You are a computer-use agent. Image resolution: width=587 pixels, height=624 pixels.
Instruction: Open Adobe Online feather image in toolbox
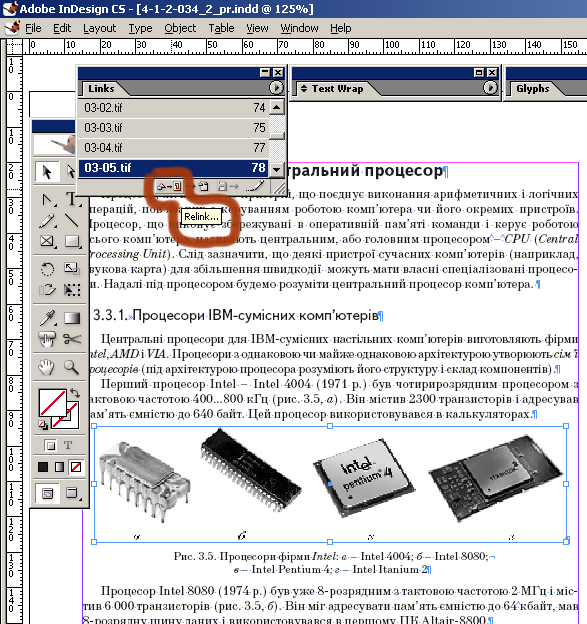tap(55, 144)
